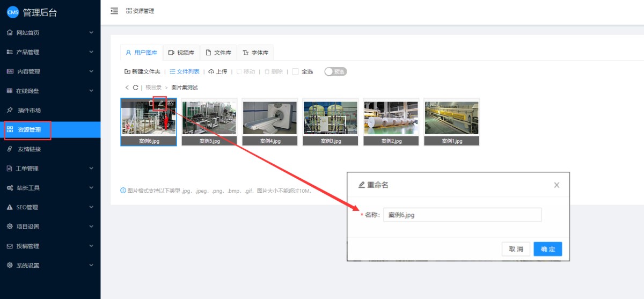Toggle the 预览 preview switch
This screenshot has height=299, width=644.
pos(335,71)
